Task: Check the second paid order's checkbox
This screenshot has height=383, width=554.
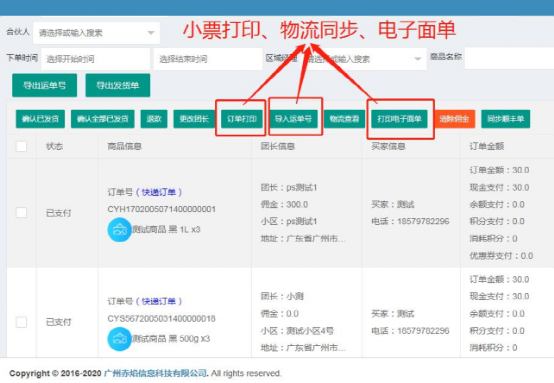Action: tap(22, 322)
